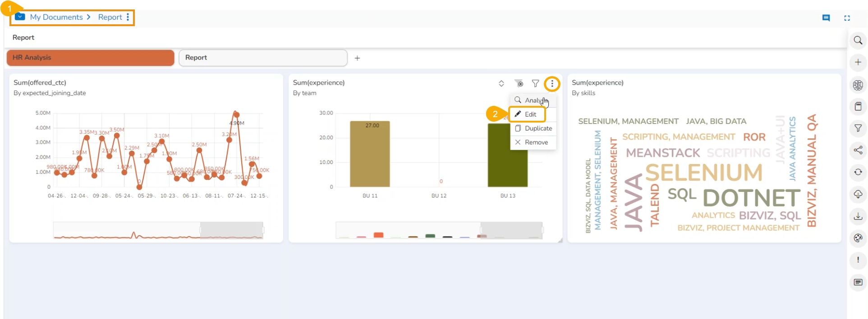Screen dimensions: 868x319
Task: Choose Duplicate in the chart context menu
Action: click(533, 128)
